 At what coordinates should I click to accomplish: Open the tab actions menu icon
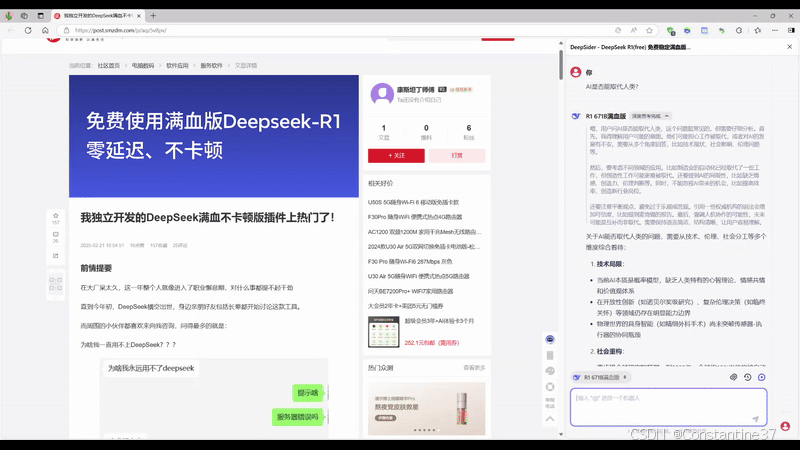point(41,16)
